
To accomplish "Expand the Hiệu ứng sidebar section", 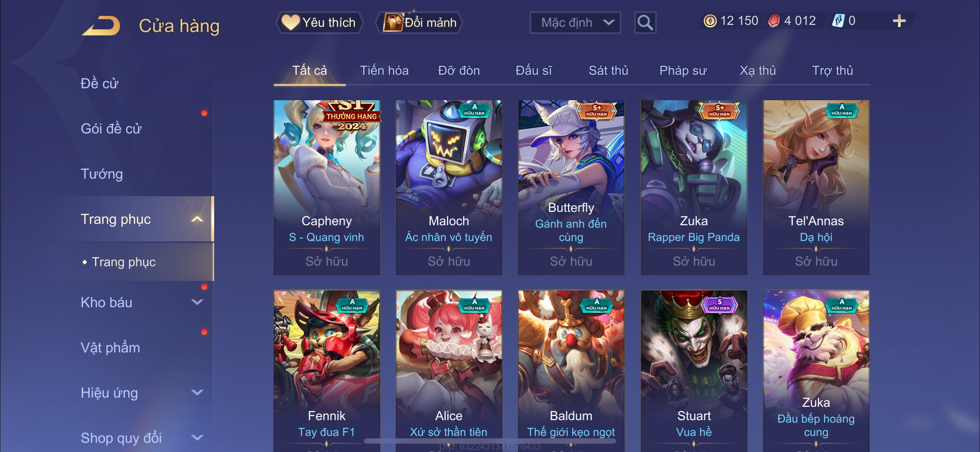I will [x=197, y=393].
